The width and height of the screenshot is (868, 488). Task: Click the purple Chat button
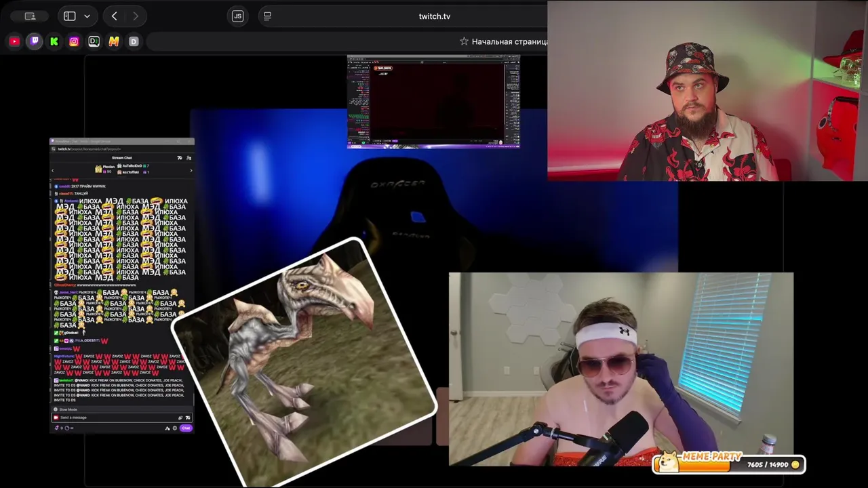186,428
